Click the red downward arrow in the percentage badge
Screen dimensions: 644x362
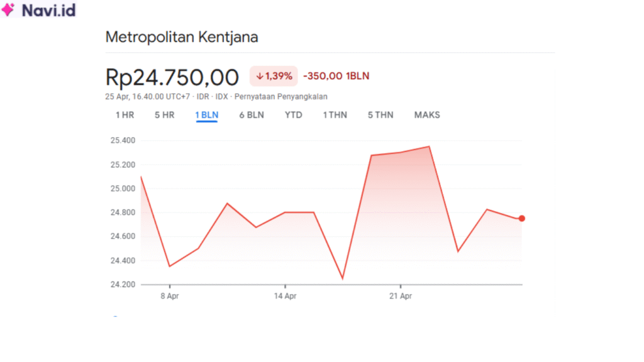tap(260, 75)
